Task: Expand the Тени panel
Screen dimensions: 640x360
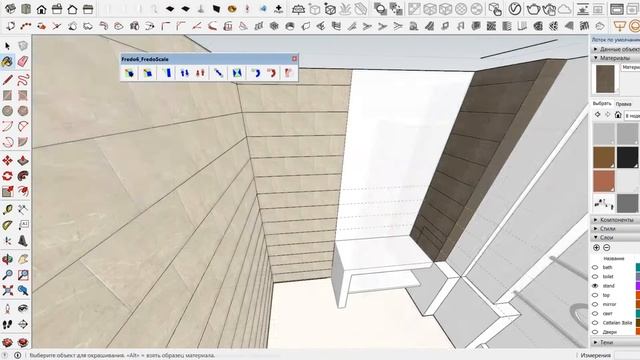Action: click(x=616, y=342)
